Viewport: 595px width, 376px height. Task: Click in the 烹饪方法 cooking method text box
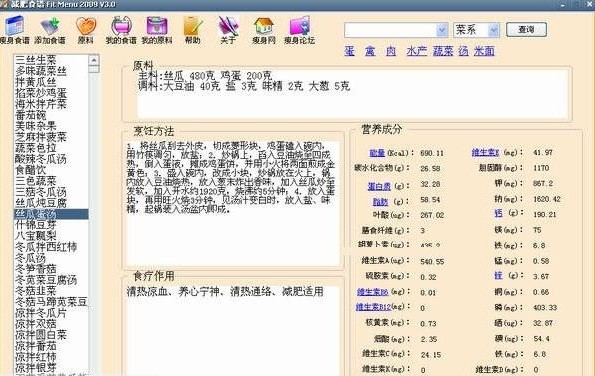(x=233, y=203)
